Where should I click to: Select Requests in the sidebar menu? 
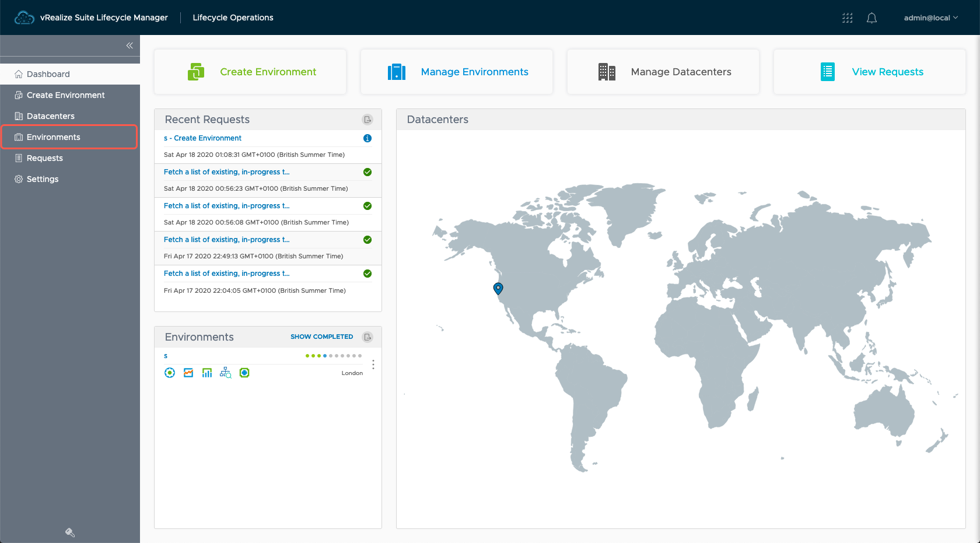(45, 158)
